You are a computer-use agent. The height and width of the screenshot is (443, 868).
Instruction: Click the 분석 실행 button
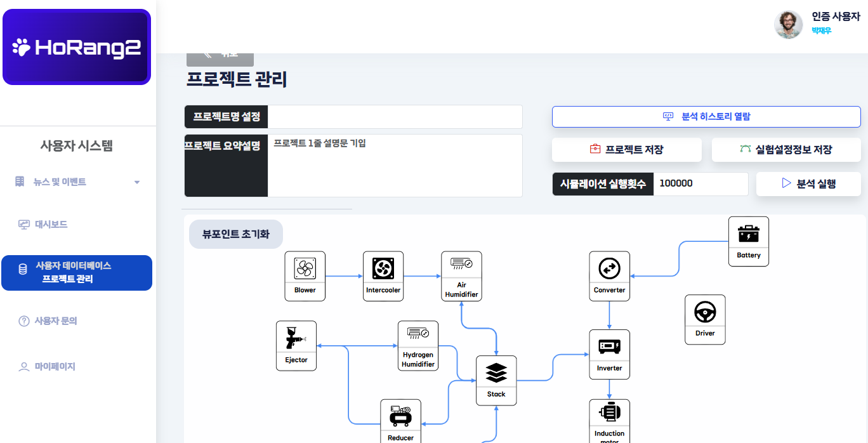pyautogui.click(x=808, y=184)
